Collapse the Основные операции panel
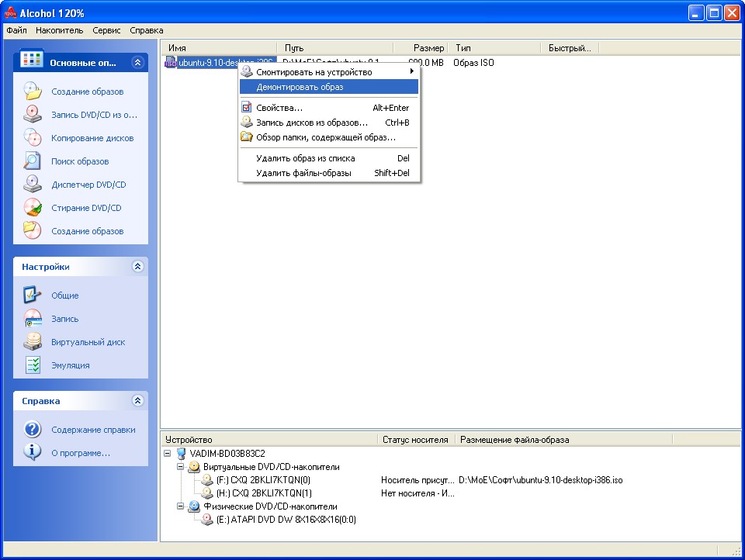Screen dimensions: 745x560 tap(137, 63)
